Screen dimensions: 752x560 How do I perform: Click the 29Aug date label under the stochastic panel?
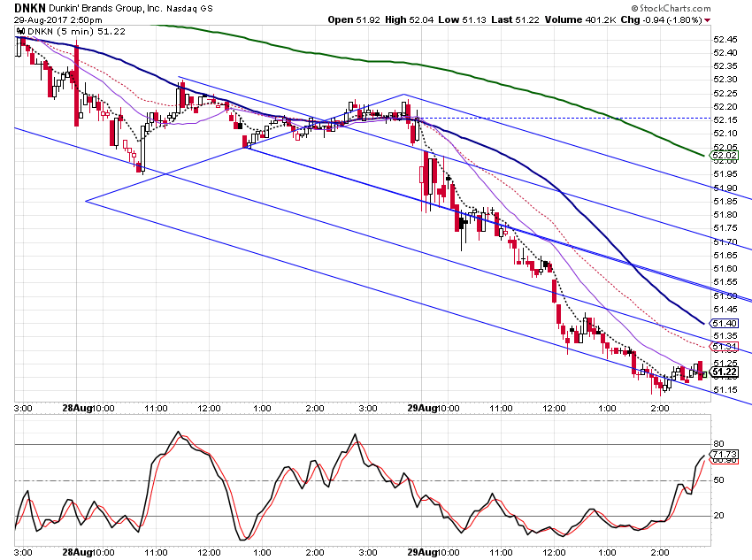(422, 552)
